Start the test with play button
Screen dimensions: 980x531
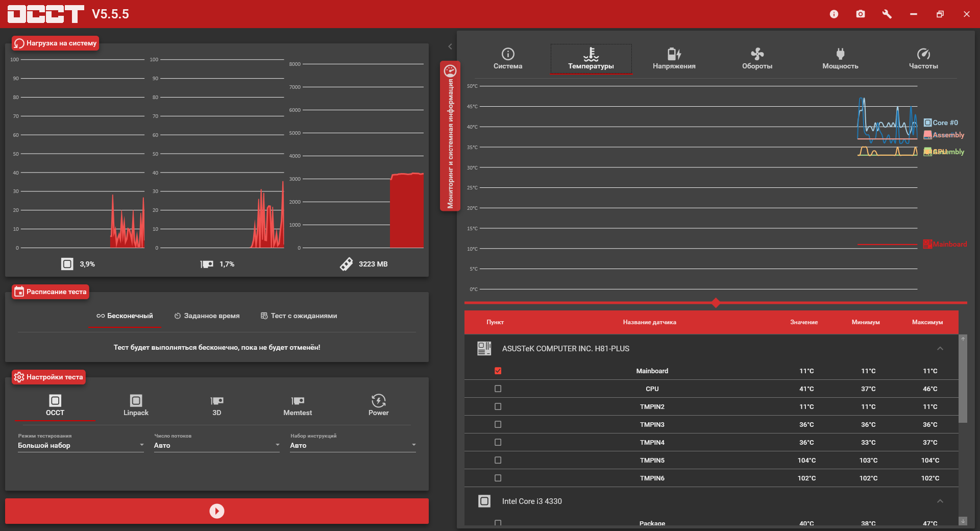click(x=217, y=511)
